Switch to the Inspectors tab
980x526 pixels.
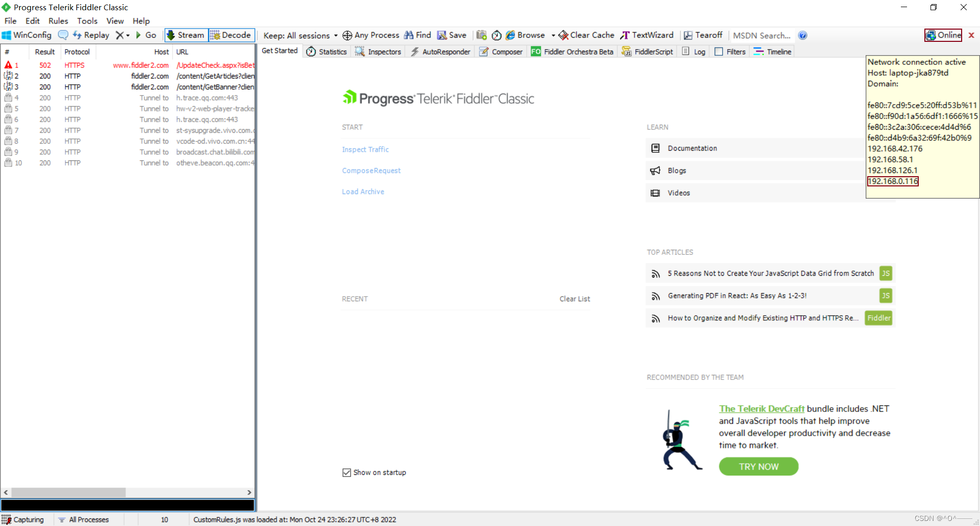pyautogui.click(x=378, y=52)
